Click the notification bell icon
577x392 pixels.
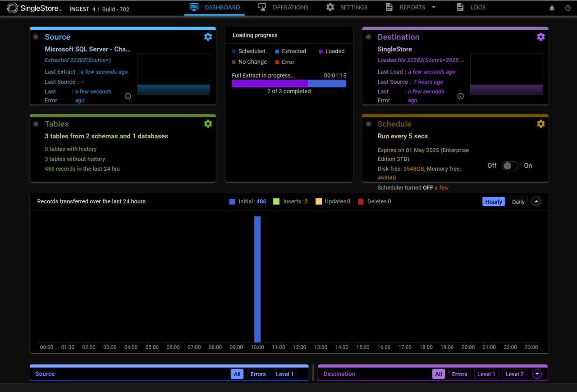552,8
